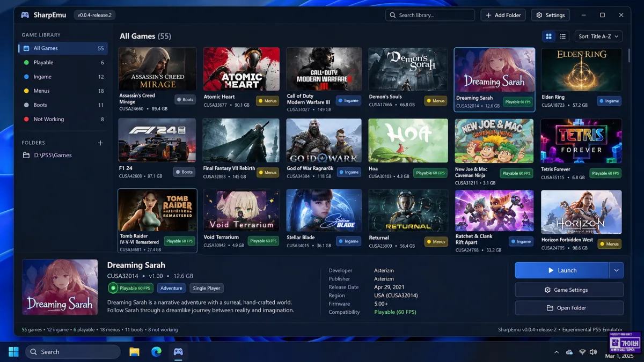Click the Ingame badge on Stellar Blade
This screenshot has height=362, width=644.
point(348,241)
